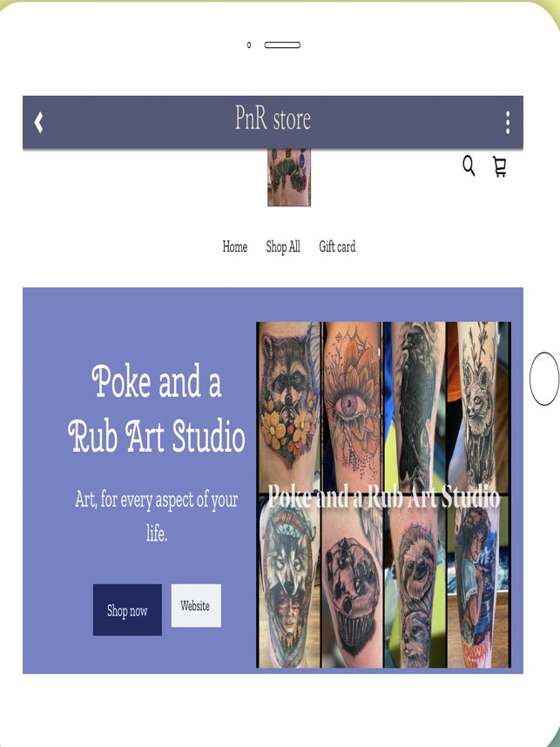
Task: Tap the tablet home button circle
Action: (x=544, y=379)
